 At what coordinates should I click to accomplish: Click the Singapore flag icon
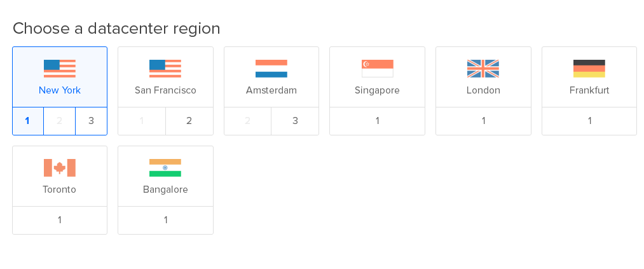point(377,68)
